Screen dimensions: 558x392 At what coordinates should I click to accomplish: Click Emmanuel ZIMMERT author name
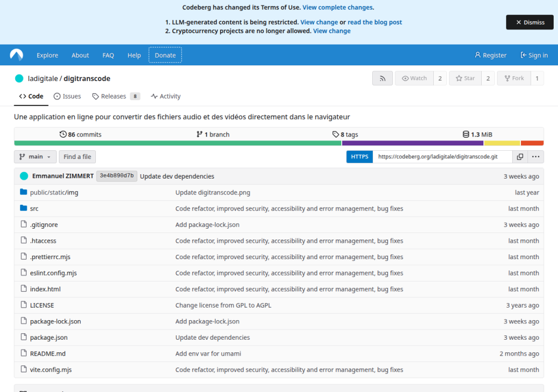63,176
